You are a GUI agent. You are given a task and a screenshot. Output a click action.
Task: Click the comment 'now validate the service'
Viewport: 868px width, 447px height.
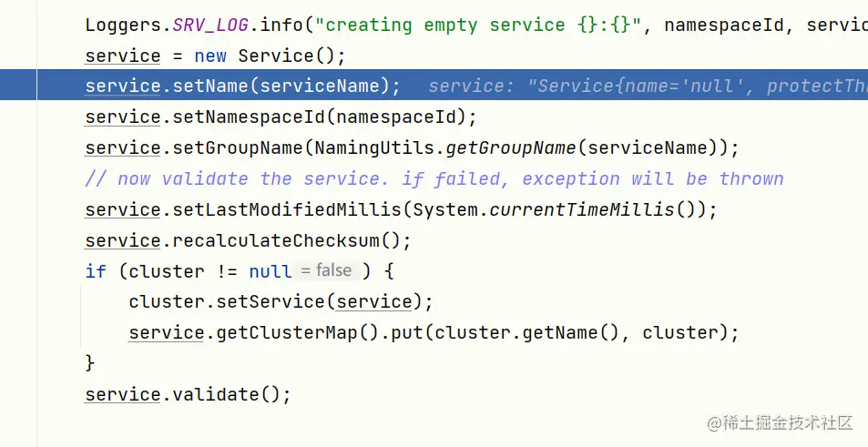click(434, 178)
